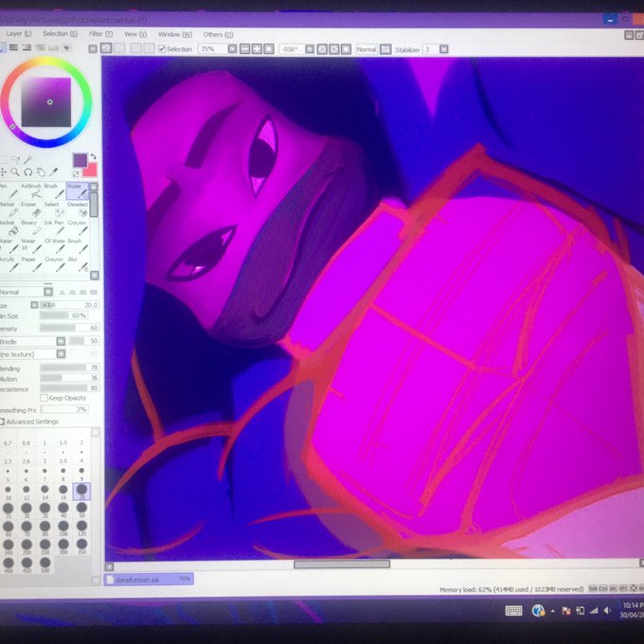Select the Bucket fill tool

click(x=9, y=227)
